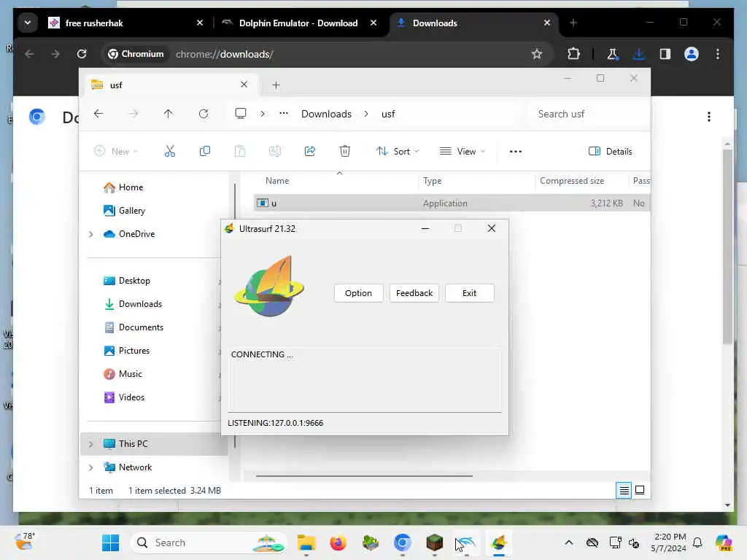Click the Windows Start button
Screen dimensions: 747x560
pyautogui.click(x=111, y=542)
